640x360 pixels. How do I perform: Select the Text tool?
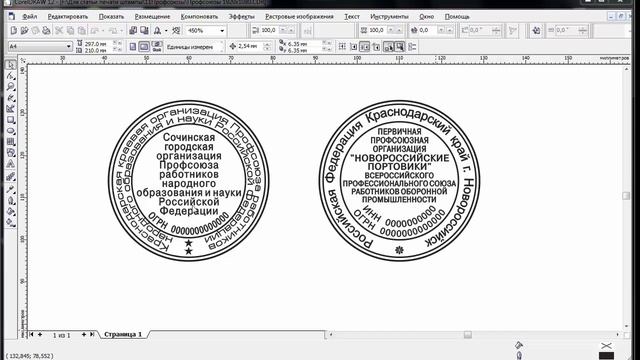[x=11, y=164]
